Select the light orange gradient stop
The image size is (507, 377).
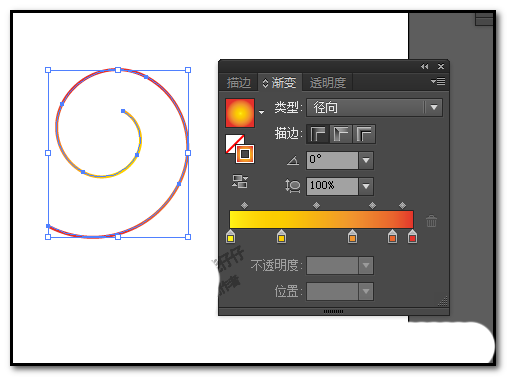352,236
